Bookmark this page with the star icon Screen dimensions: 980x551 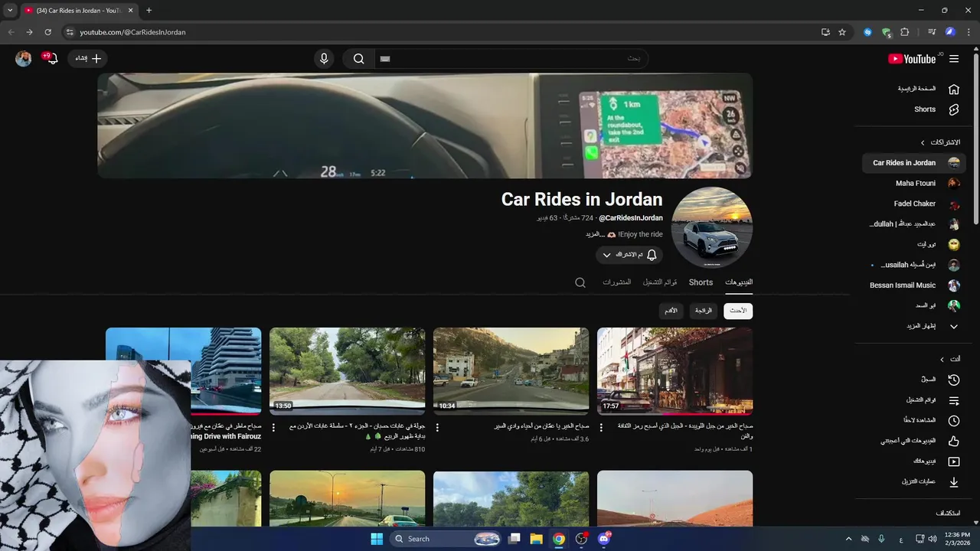(842, 32)
